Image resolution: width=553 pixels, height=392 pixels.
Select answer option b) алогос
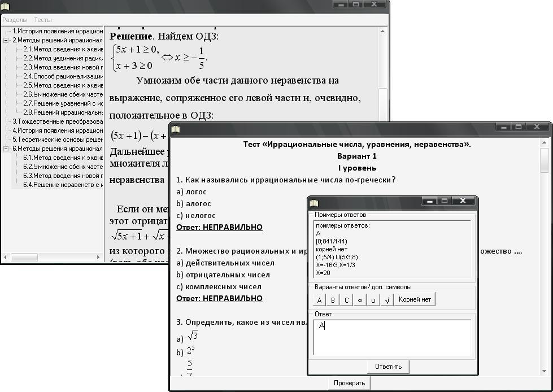pyautogui.click(x=194, y=204)
